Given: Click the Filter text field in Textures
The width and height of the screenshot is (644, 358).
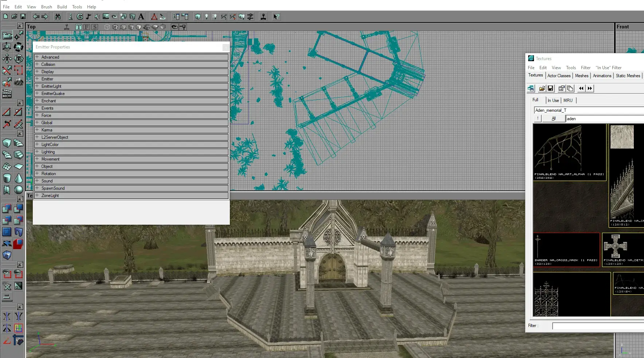Looking at the screenshot, I should point(598,326).
